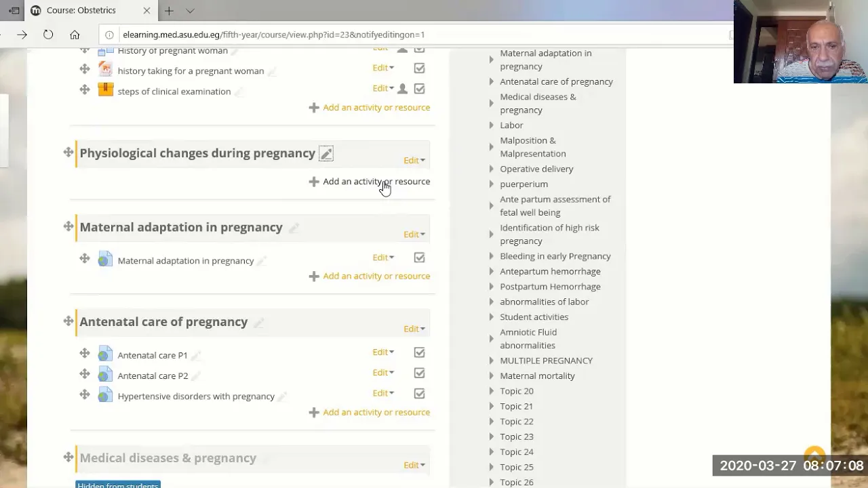Open Edit dropdown for Medical diseases section

(x=414, y=465)
